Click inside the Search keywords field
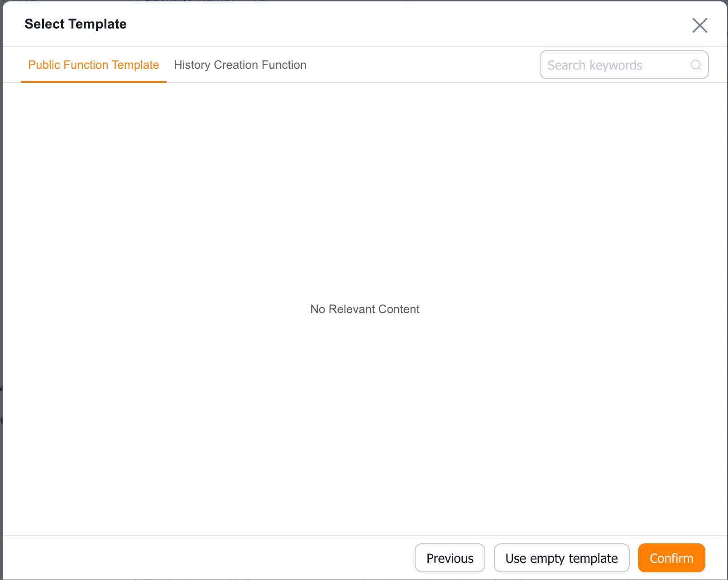The height and width of the screenshot is (580, 728). [611, 65]
